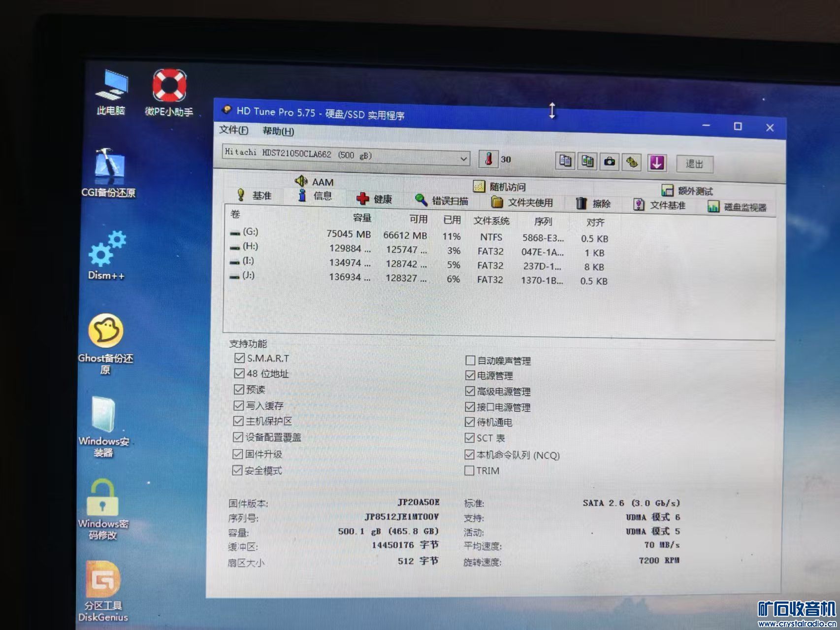Switch to the 文件夹使用 tab
This screenshot has width=840, height=630.
[522, 202]
